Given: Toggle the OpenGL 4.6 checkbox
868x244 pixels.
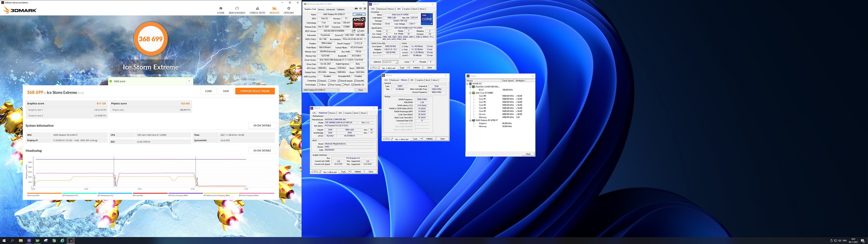Looking at the screenshot, I should [352, 85].
